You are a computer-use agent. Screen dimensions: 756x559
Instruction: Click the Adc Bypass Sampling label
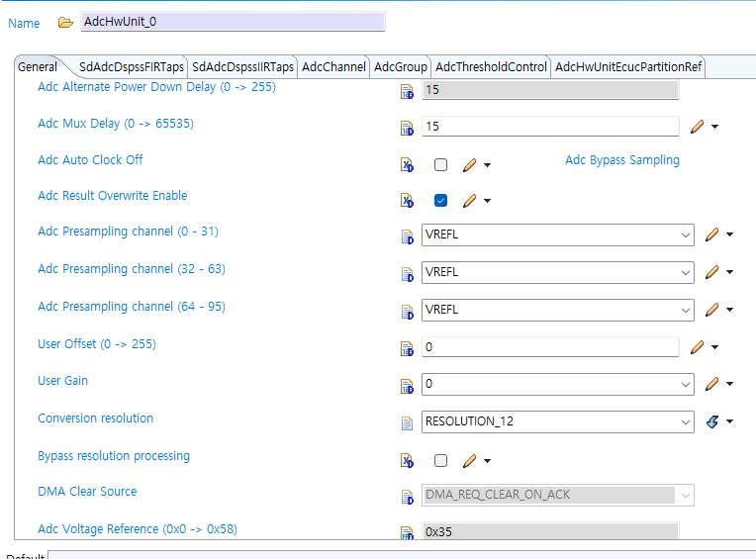tap(622, 160)
